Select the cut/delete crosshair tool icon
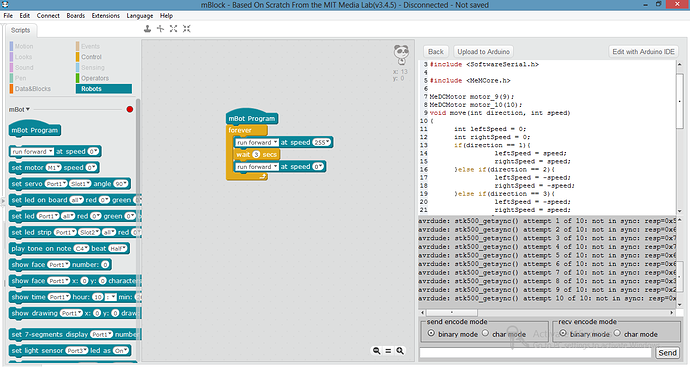This screenshot has width=690, height=367. [x=161, y=29]
